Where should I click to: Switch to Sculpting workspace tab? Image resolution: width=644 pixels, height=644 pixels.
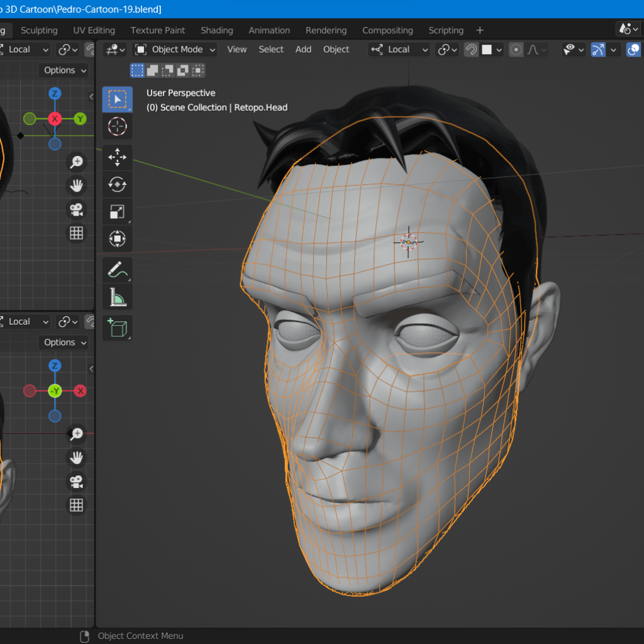[39, 30]
